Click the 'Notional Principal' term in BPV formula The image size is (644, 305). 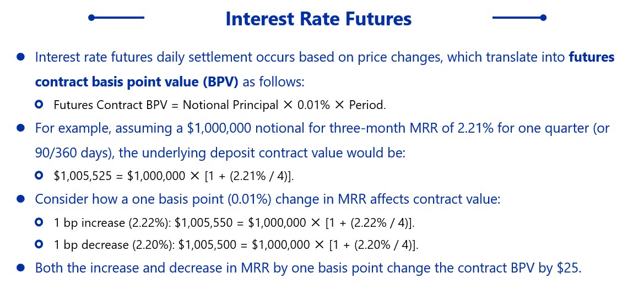(x=230, y=105)
